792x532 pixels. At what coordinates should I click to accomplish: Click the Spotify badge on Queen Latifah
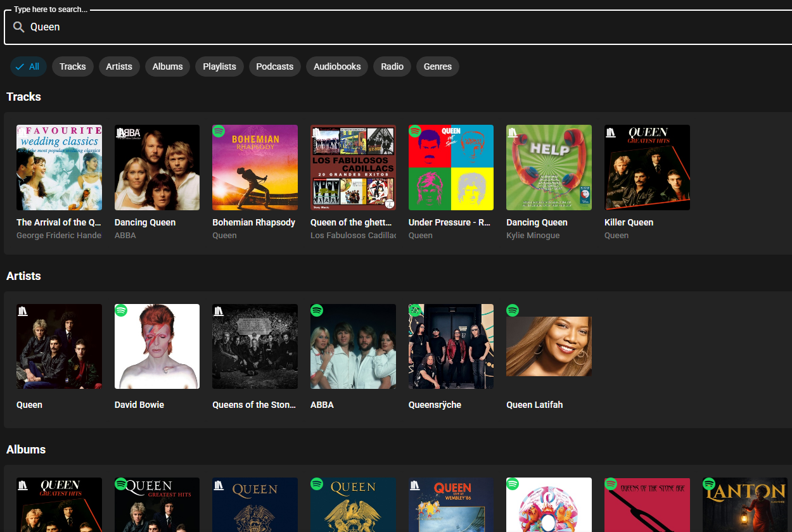tap(513, 310)
